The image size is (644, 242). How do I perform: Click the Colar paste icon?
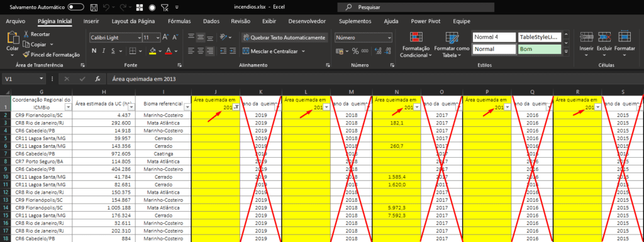tap(13, 38)
